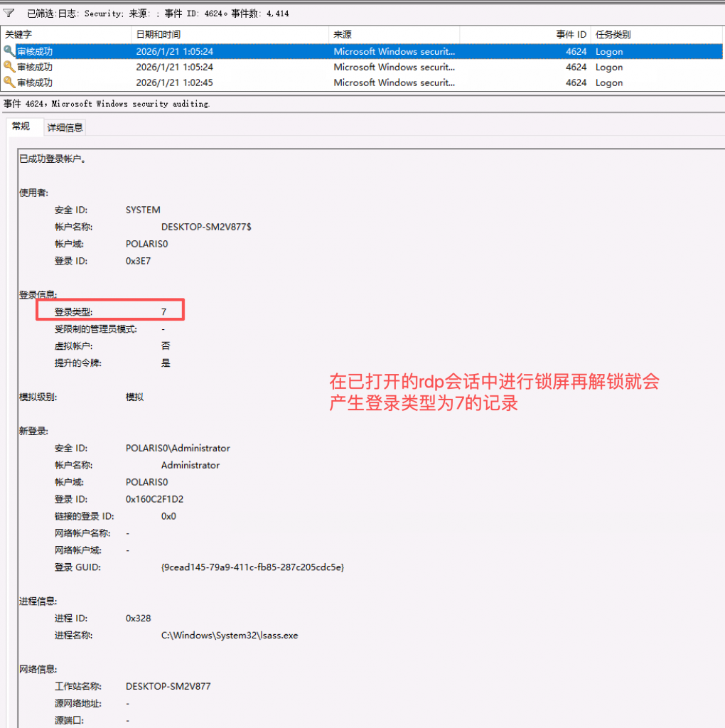Click the SYSTEM security ID value

tap(143, 210)
